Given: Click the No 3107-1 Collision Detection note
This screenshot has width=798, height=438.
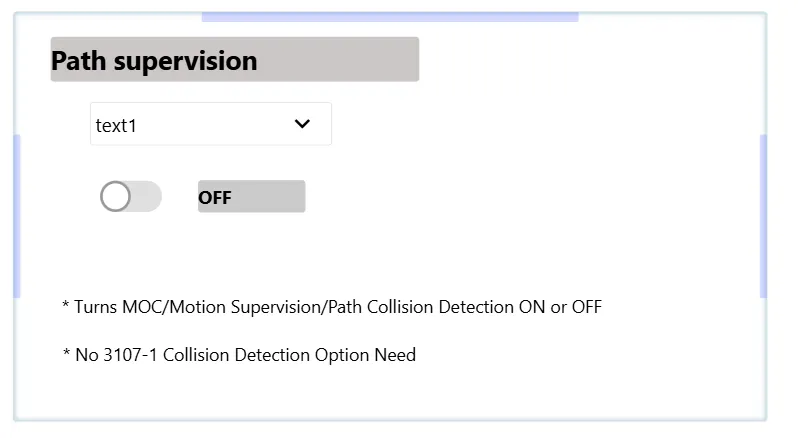Looking at the screenshot, I should pyautogui.click(x=239, y=355).
